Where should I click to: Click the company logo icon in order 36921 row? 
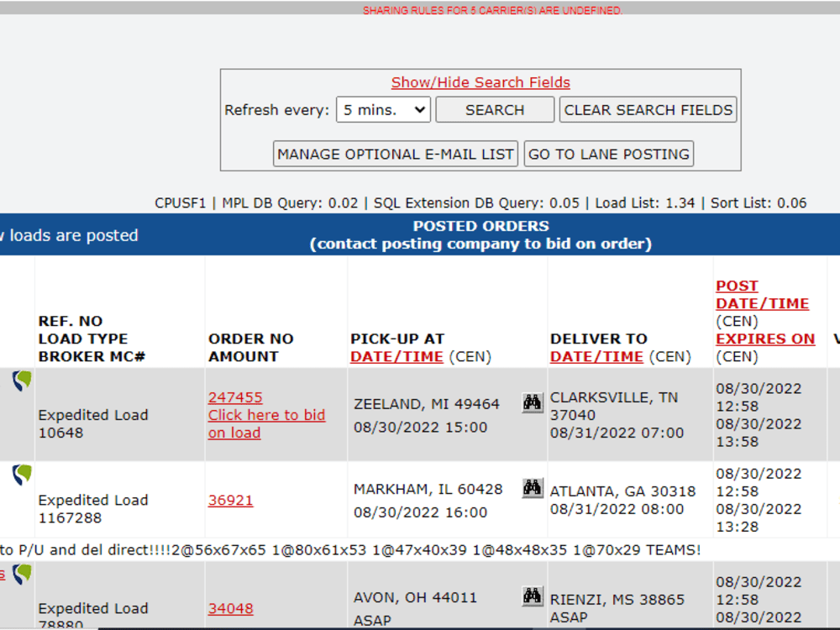(22, 475)
